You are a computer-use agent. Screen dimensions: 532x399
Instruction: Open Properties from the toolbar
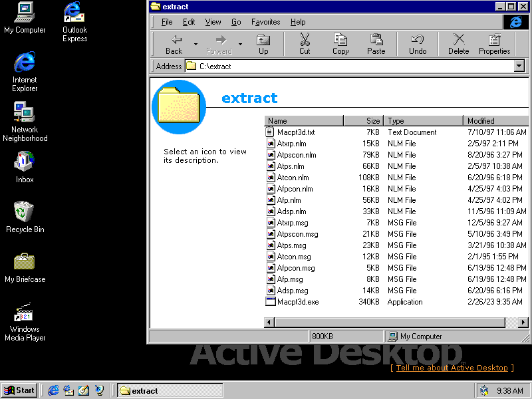(x=494, y=44)
